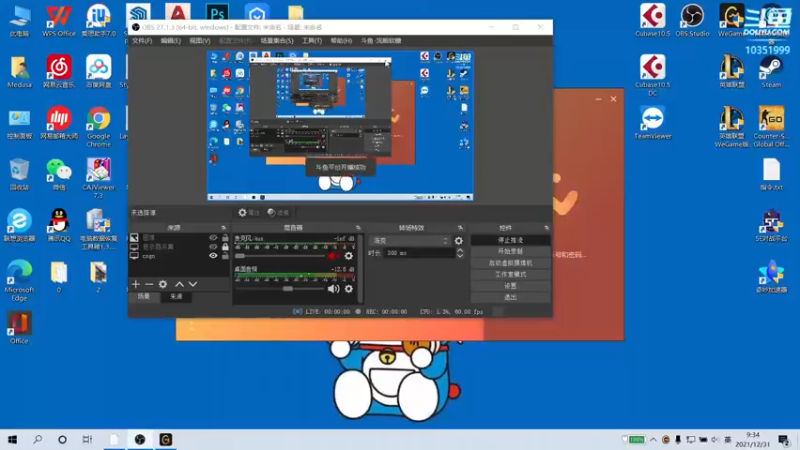Toggle lock on topmost source row
The height and width of the screenshot is (450, 800).
coord(225,238)
